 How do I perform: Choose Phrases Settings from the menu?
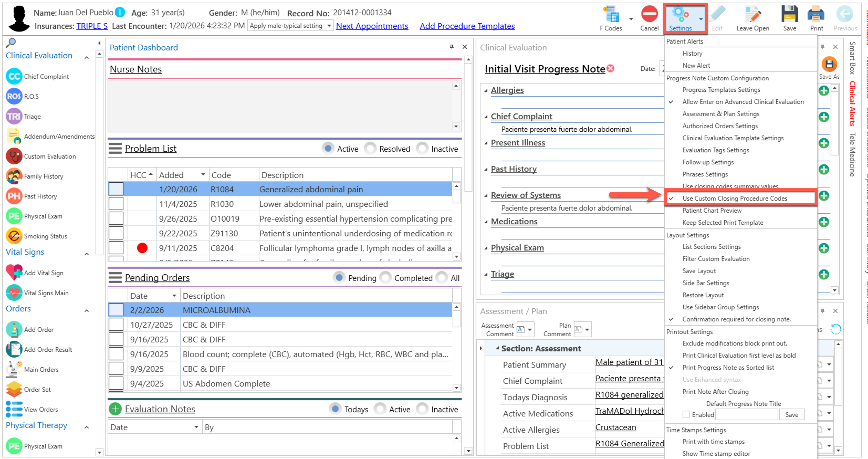705,174
